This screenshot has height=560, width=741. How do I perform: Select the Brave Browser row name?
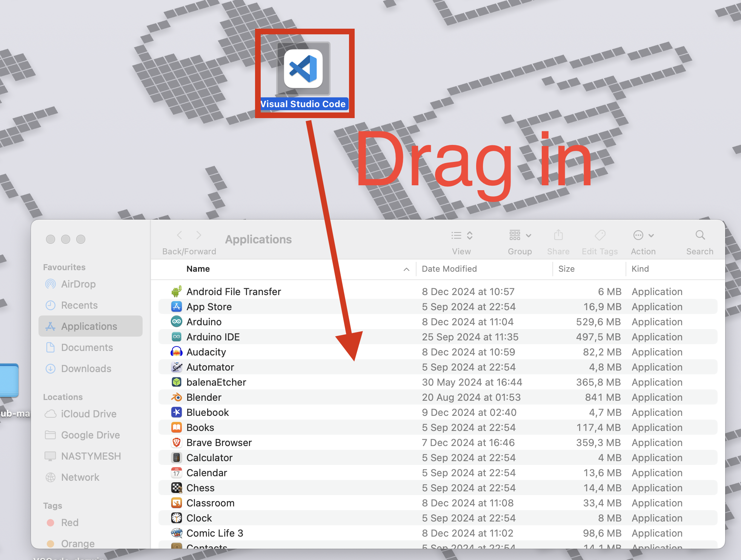pos(219,442)
